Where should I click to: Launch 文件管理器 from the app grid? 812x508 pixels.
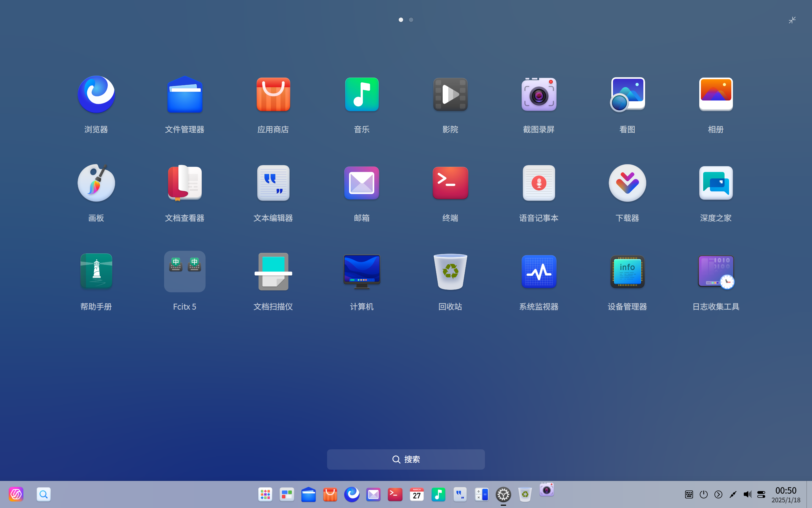point(185,95)
